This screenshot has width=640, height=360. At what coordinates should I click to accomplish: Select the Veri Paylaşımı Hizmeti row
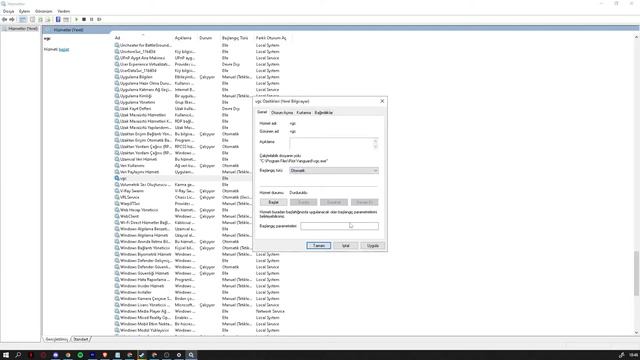[183, 172]
